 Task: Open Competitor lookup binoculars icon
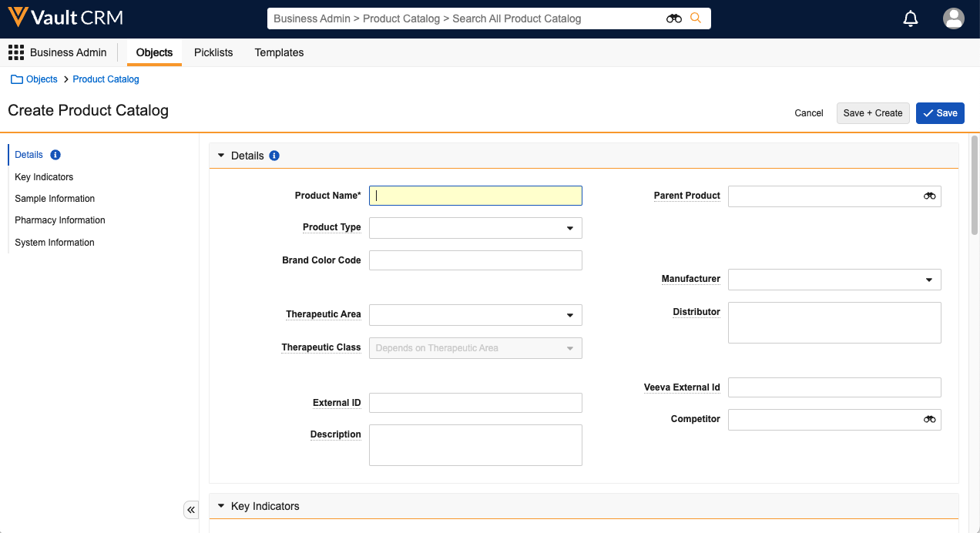[929, 420]
